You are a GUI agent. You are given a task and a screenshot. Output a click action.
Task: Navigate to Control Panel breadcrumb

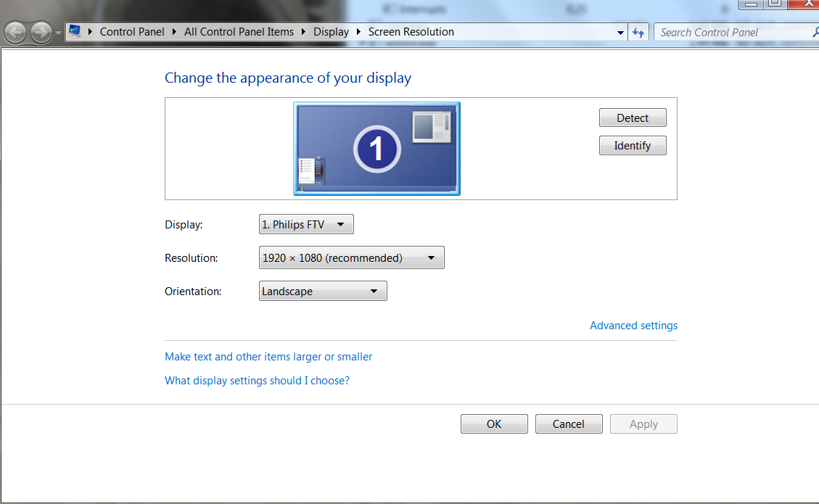pos(131,32)
